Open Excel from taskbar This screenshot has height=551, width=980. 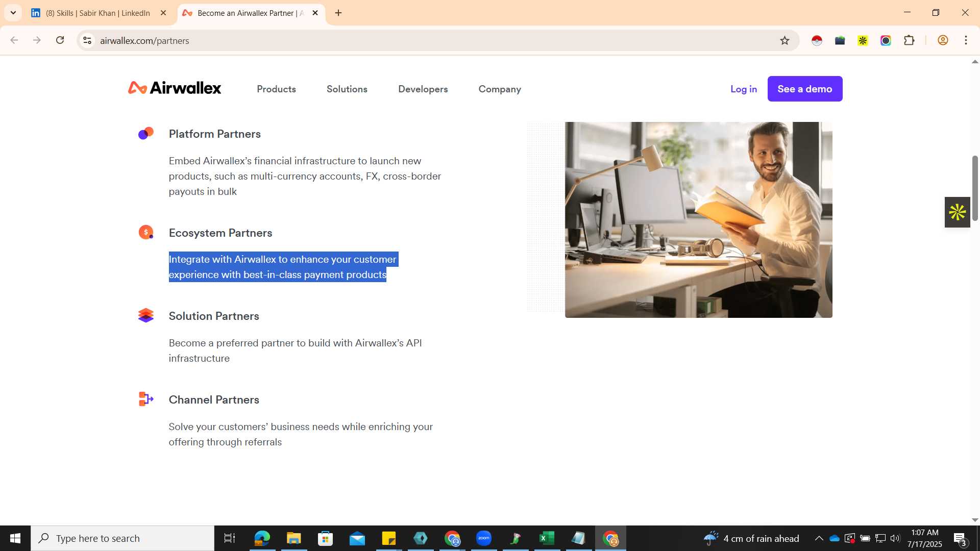click(x=547, y=538)
